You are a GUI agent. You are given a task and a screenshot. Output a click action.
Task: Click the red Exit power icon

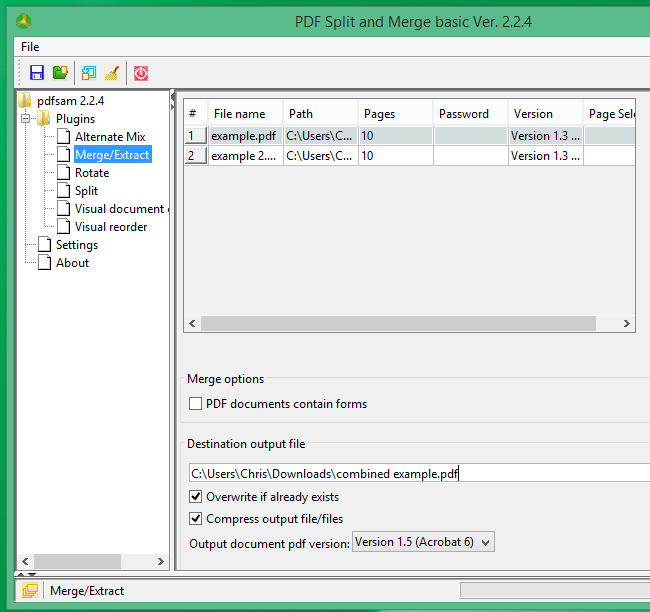click(x=141, y=72)
